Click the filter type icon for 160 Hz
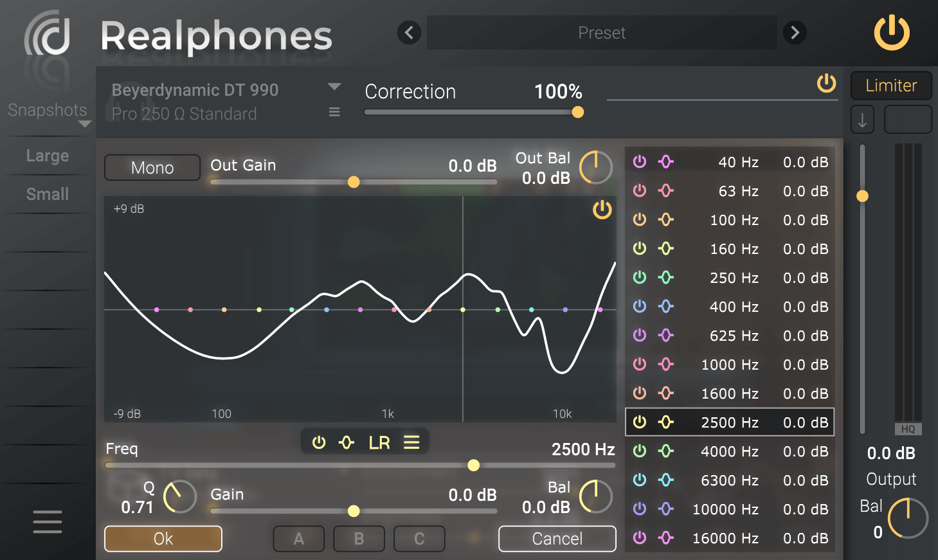This screenshot has width=938, height=560. click(666, 248)
